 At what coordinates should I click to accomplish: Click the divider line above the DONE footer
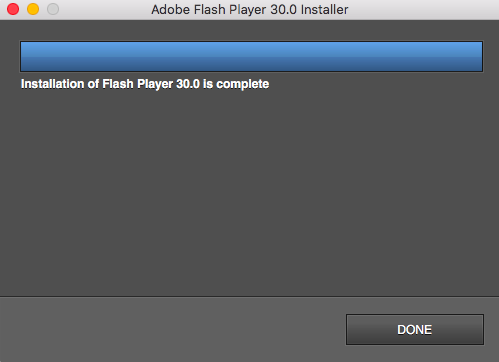click(x=249, y=296)
